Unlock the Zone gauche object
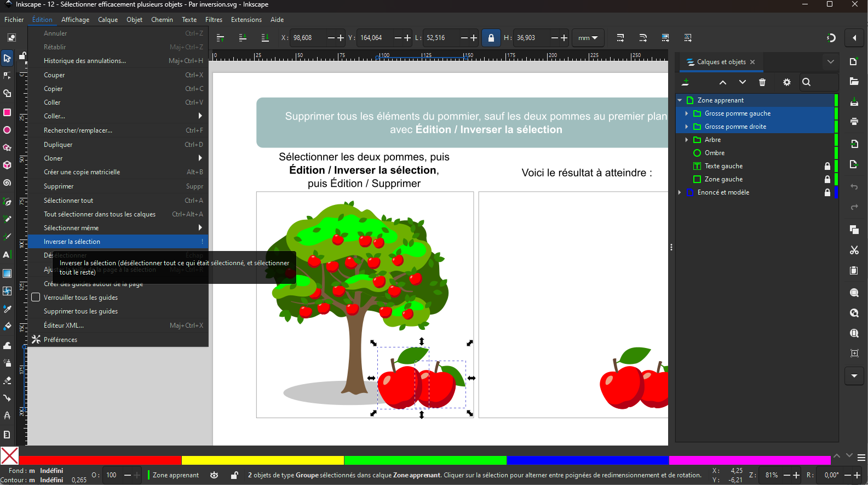Screen dimensions: 868x485 (x=827, y=179)
